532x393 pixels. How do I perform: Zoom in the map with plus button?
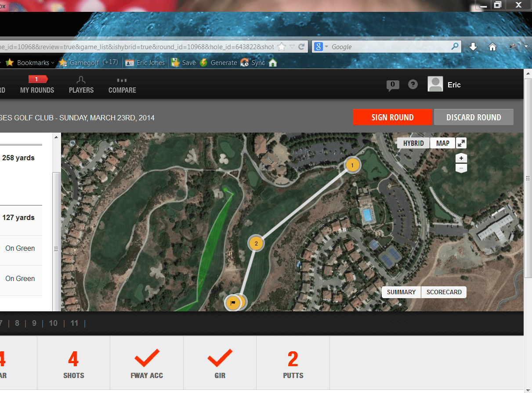(x=461, y=158)
